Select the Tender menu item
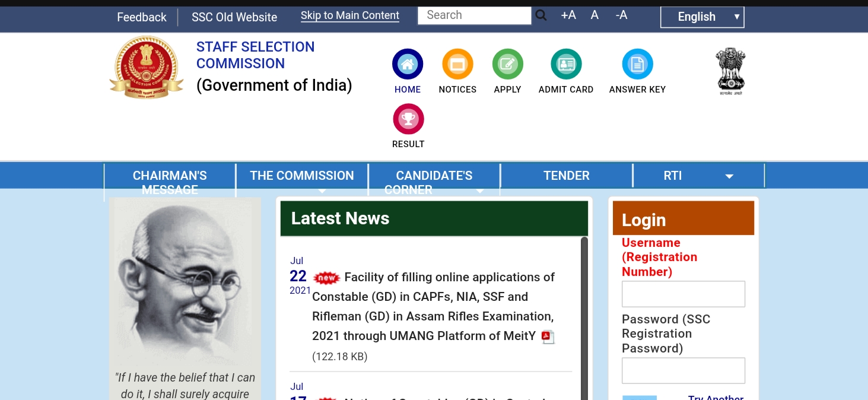Image resolution: width=868 pixels, height=400 pixels. (566, 175)
